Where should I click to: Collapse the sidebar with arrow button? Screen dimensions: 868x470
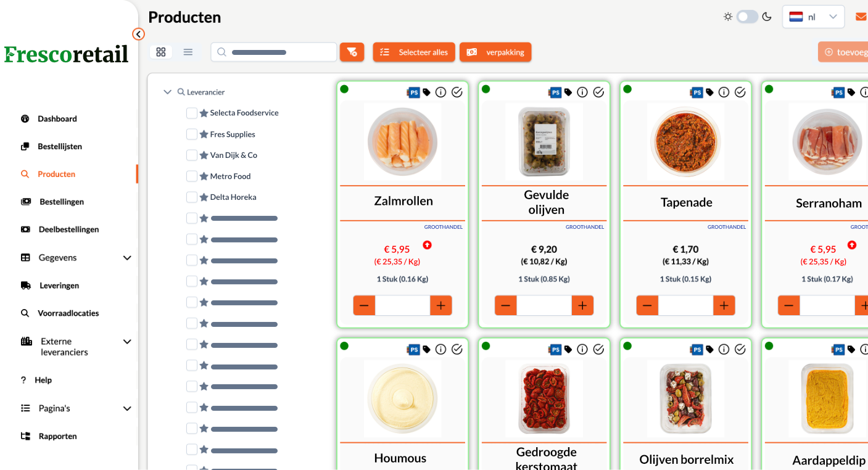tap(138, 34)
